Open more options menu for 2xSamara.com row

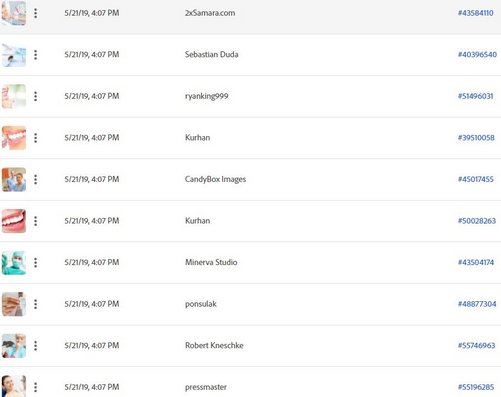click(x=35, y=13)
